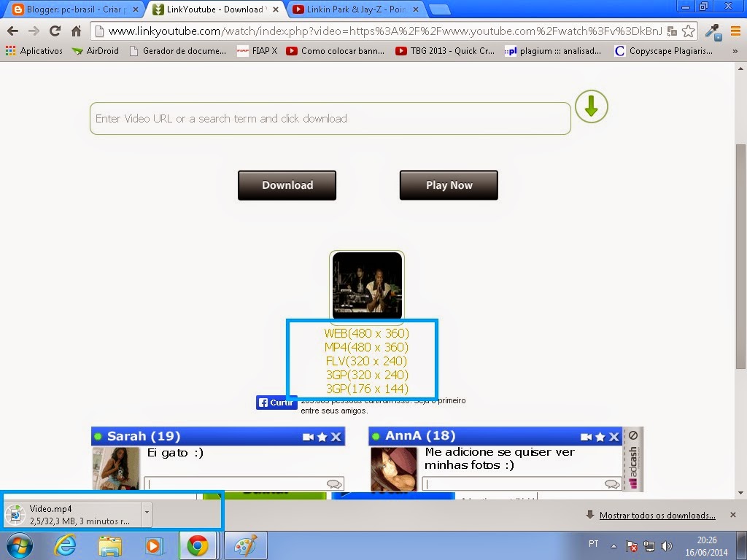Choose the FLV(320 x 240) format link
Image resolution: width=747 pixels, height=560 pixels.
(367, 361)
